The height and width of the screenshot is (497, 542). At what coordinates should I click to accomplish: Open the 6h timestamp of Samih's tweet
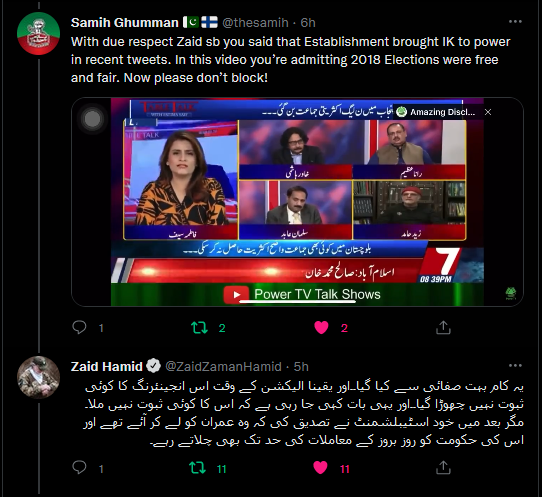coord(308,22)
